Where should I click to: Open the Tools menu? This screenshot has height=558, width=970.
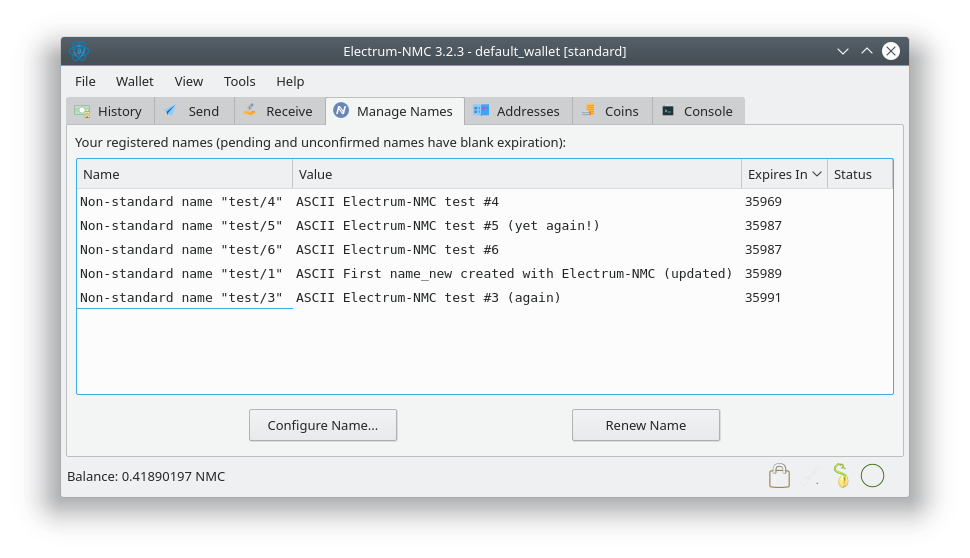pyautogui.click(x=240, y=81)
